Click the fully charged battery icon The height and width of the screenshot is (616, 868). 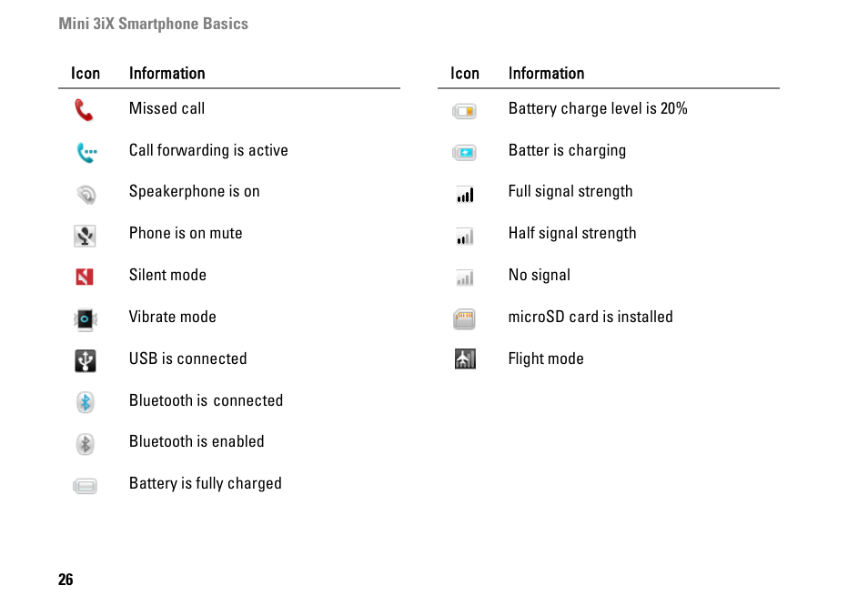coord(85,486)
